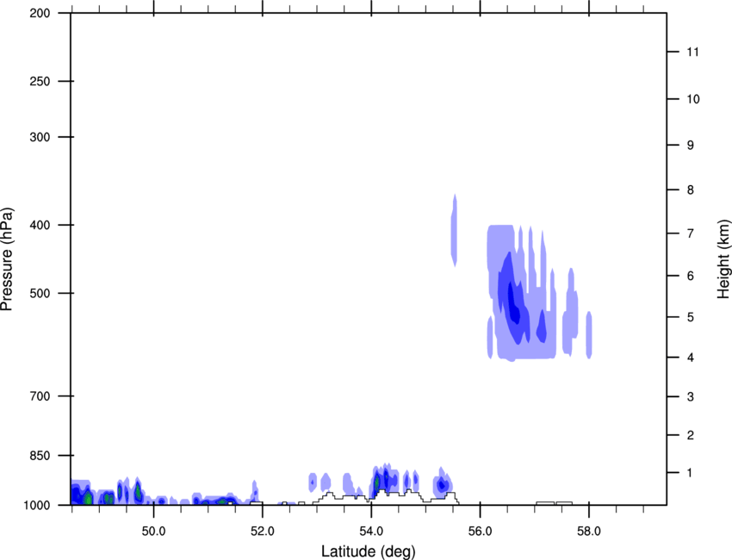
Task: Click the 'Latitude (deg)' axis title
Action: tap(368, 551)
